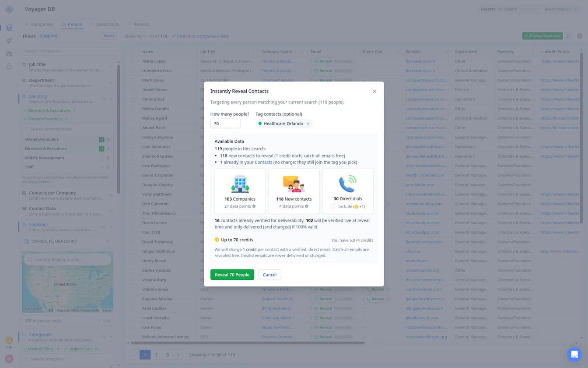Click the circular arrow icon beside columns
Image resolution: width=588 pixels, height=368 pixels.
[x=579, y=36]
